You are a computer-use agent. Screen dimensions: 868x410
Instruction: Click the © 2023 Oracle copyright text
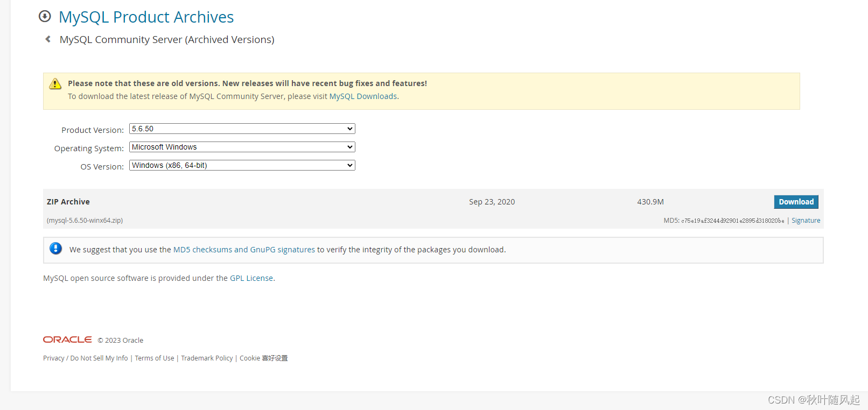tap(121, 341)
